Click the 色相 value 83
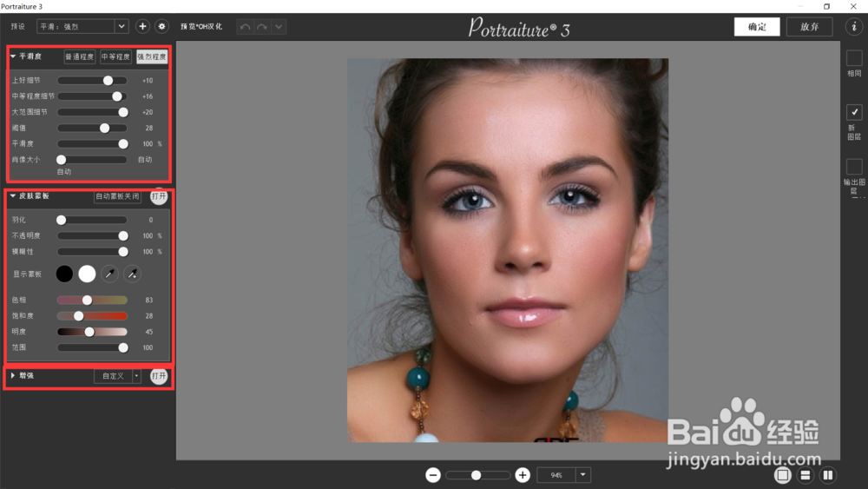 tap(149, 300)
